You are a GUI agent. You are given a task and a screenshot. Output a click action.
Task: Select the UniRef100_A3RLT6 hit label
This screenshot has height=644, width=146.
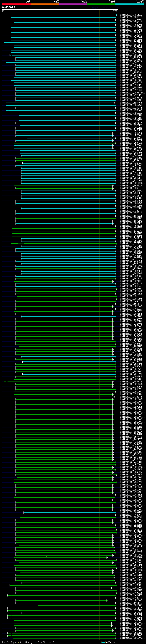pyautogui.click(x=131, y=188)
